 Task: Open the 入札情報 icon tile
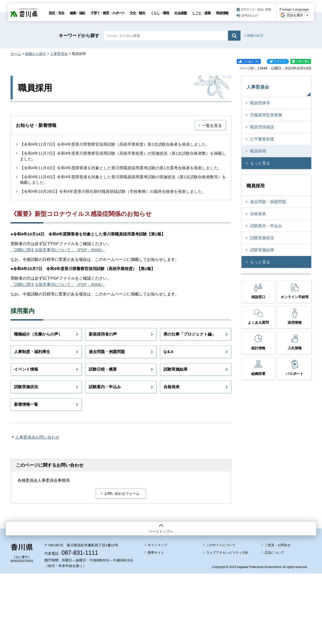(x=294, y=343)
